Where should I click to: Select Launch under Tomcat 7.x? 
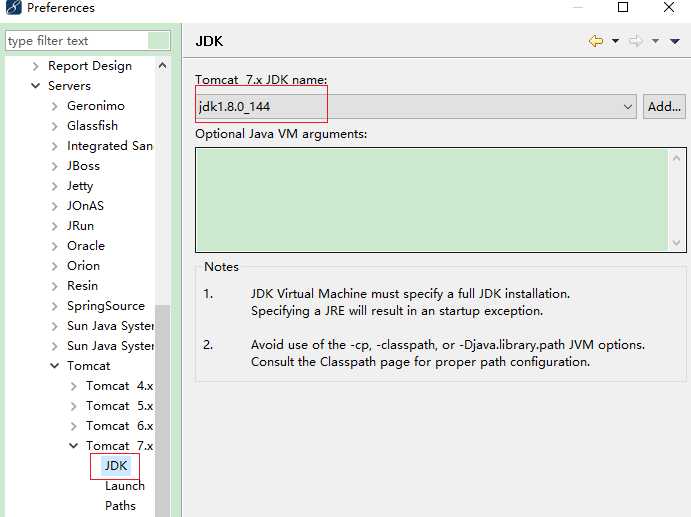125,485
